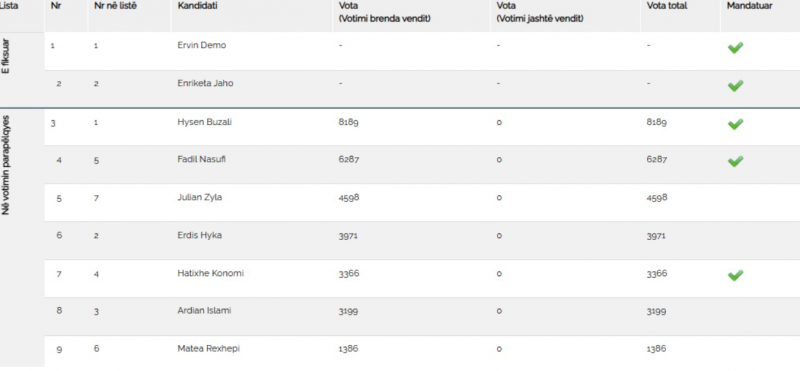
Task: Select the Vota total column header
Action: coord(666,6)
